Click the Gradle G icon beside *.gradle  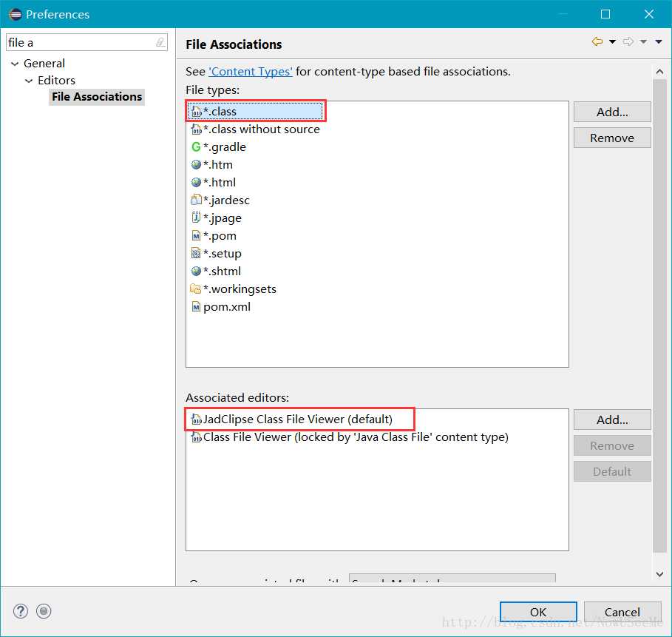point(196,147)
